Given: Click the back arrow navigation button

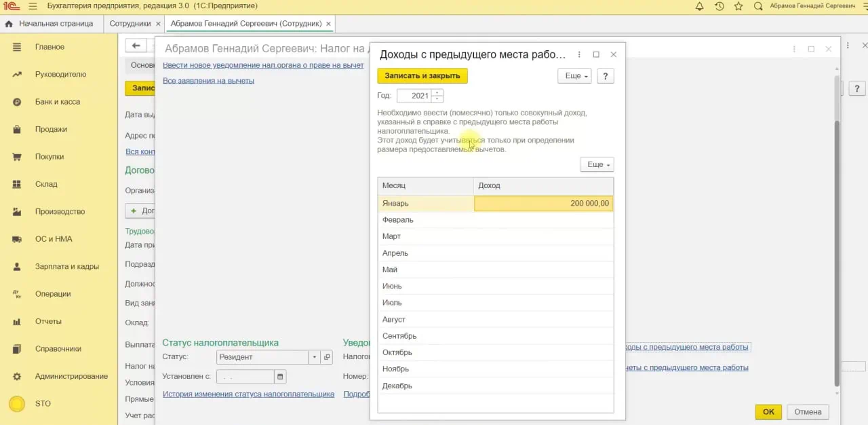Looking at the screenshot, I should pos(136,45).
